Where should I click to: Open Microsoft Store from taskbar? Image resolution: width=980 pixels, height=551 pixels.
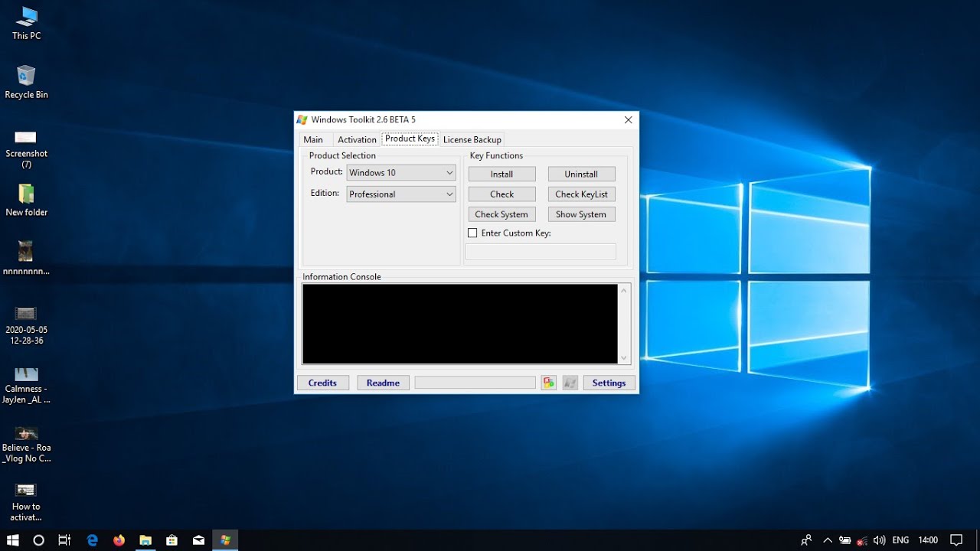172,540
